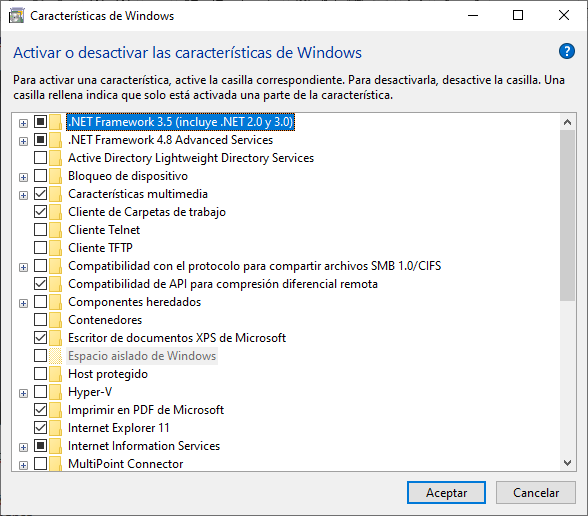Click the blue help question mark icon
Screen dimensions: 588x516
coord(567,51)
